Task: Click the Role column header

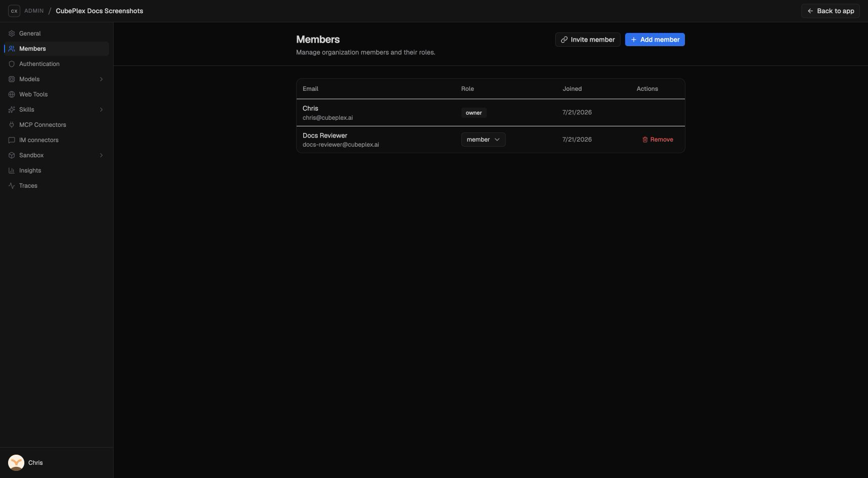Action: tap(467, 89)
